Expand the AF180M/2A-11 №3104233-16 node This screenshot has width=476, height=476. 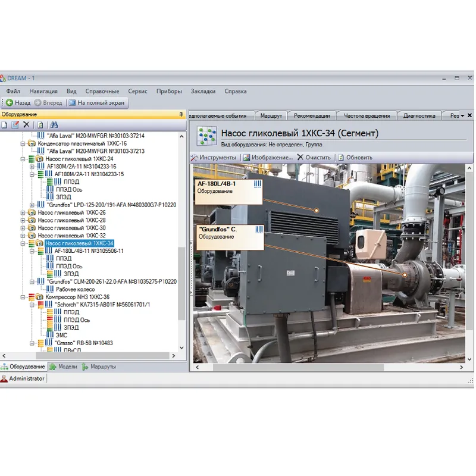click(x=32, y=167)
